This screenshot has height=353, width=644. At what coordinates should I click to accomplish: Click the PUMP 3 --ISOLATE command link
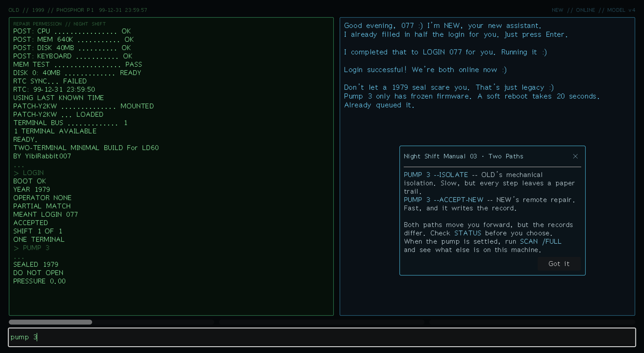[436, 175]
